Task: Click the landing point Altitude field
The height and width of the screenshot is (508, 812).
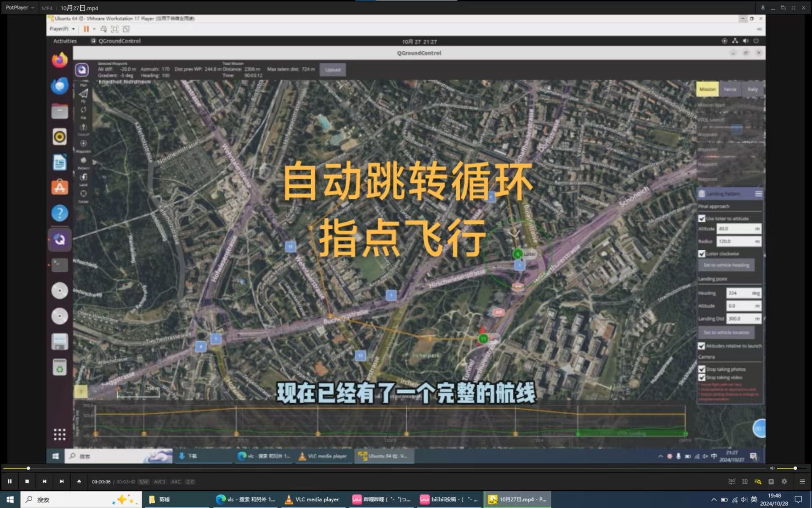Action: pyautogui.click(x=743, y=306)
